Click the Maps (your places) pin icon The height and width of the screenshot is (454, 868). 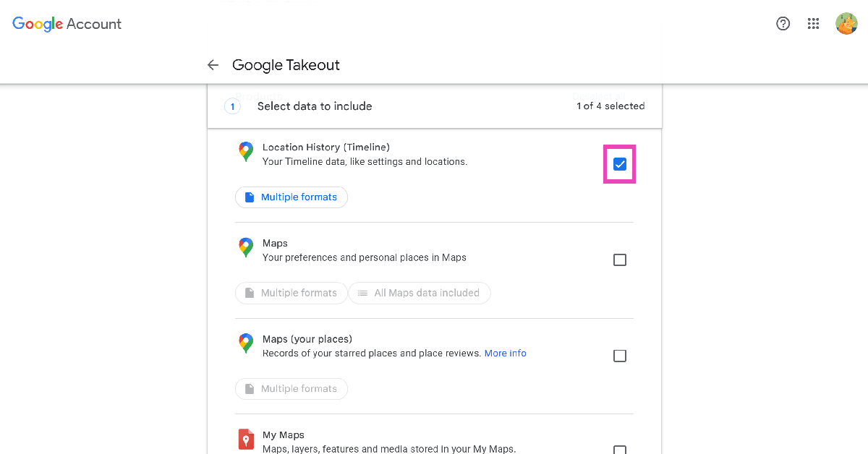246,343
